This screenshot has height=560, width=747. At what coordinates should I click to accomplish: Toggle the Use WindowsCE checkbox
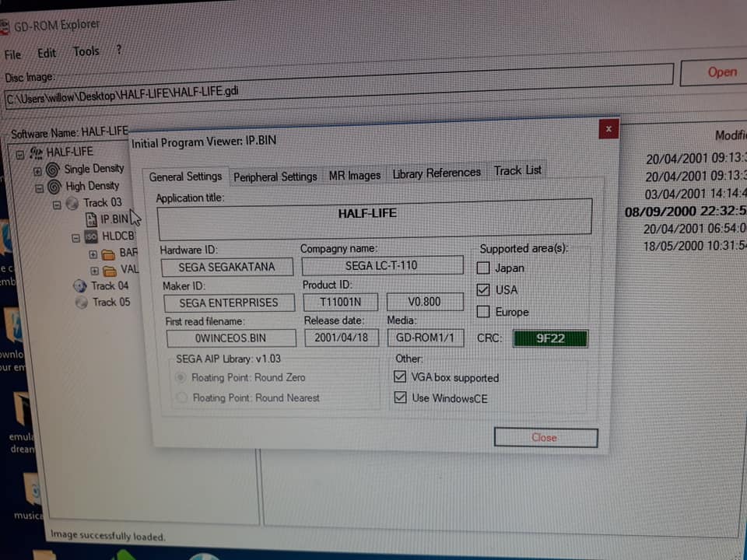(400, 397)
